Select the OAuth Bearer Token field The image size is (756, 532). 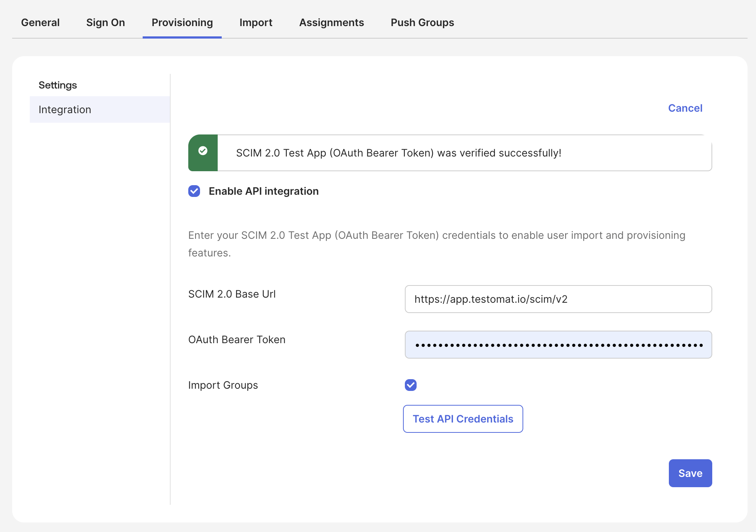coord(558,345)
